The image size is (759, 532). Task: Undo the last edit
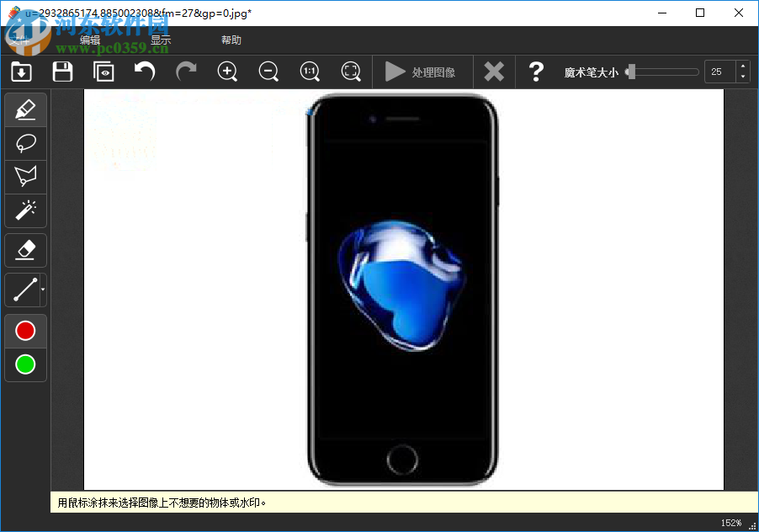pyautogui.click(x=144, y=72)
